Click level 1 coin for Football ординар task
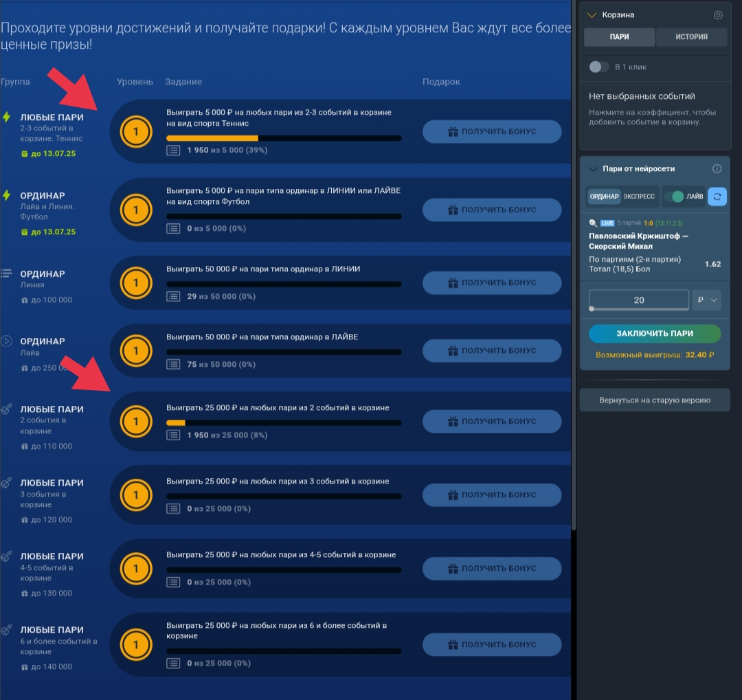This screenshot has height=700, width=742. (136, 210)
